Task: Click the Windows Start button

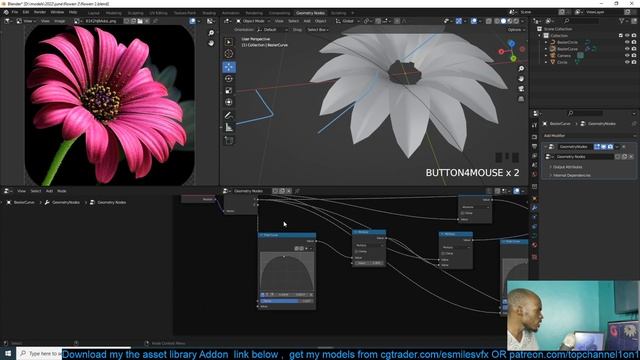Action: [x=7, y=353]
